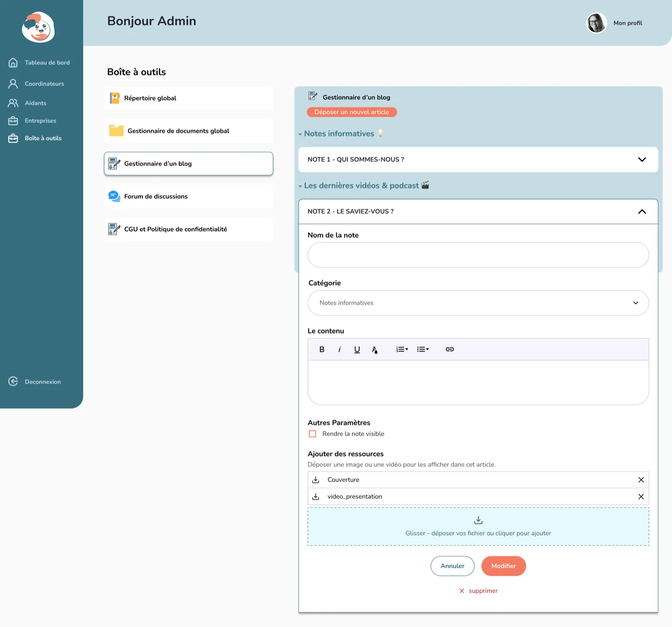Click the blog icon in the right panel header
This screenshot has width=672, height=627.
[312, 96]
